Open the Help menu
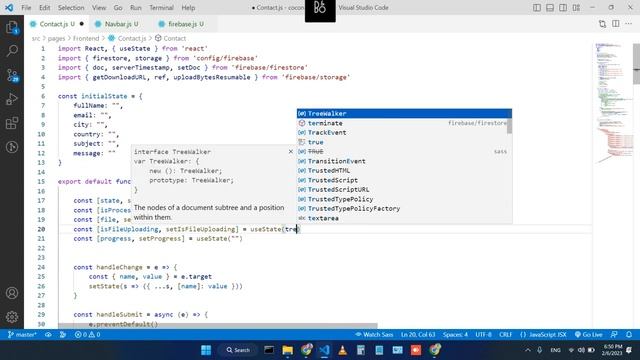The height and width of the screenshot is (360, 640). click(x=188, y=8)
